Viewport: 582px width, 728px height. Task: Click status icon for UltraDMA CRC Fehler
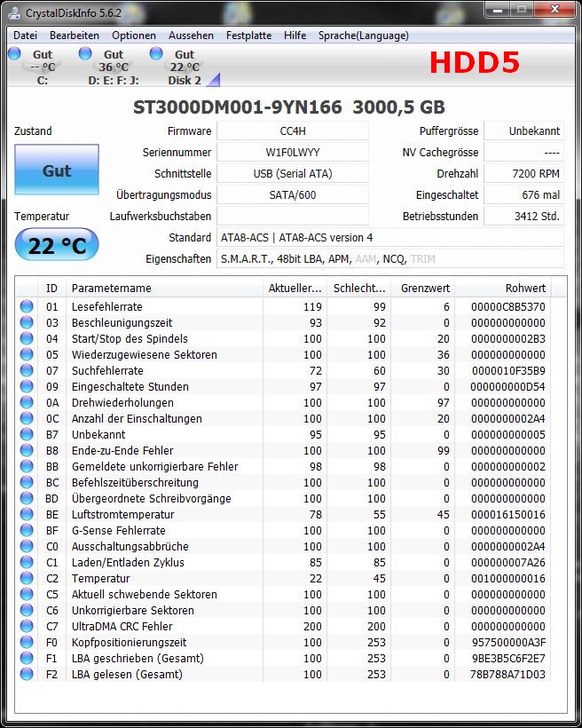click(27, 626)
